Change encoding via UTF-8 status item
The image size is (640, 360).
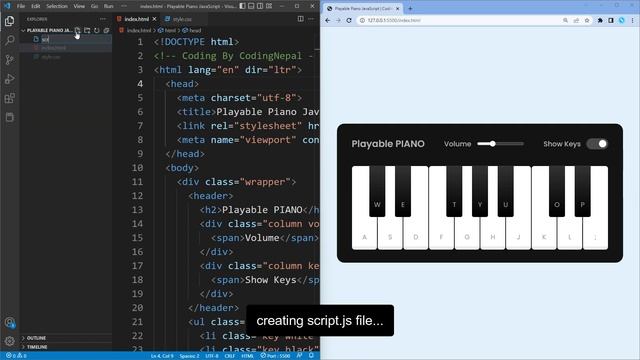211,356
